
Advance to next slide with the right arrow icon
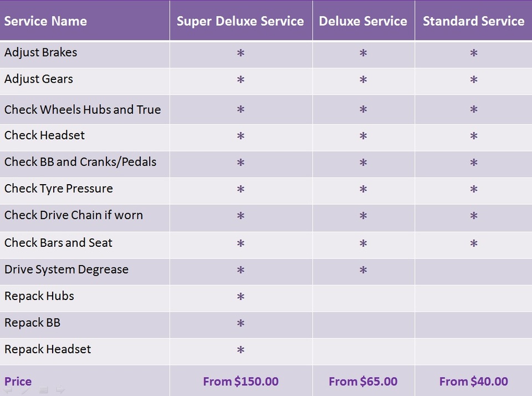pos(60,389)
